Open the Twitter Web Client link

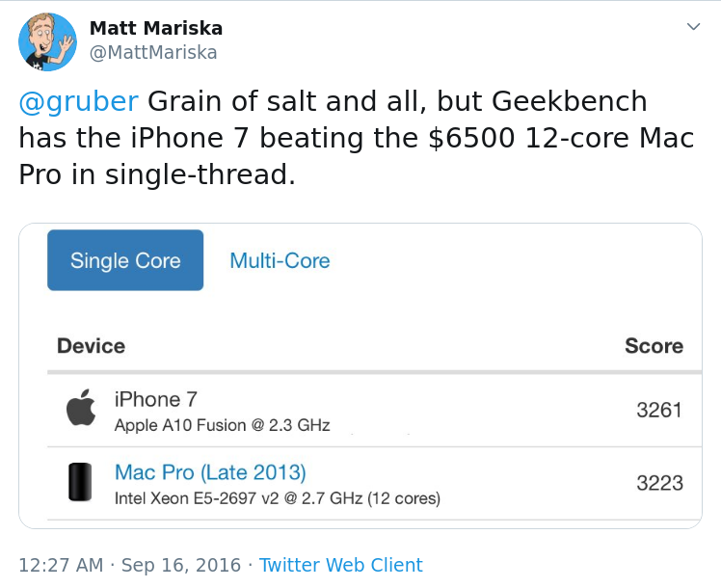(341, 565)
